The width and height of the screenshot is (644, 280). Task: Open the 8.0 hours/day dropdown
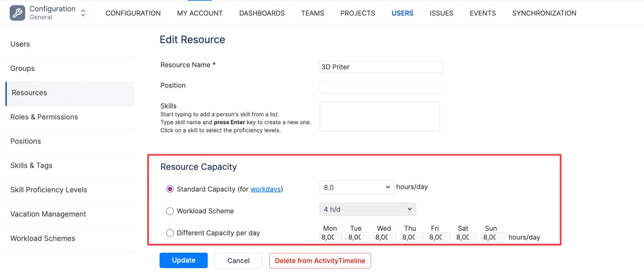click(x=356, y=187)
